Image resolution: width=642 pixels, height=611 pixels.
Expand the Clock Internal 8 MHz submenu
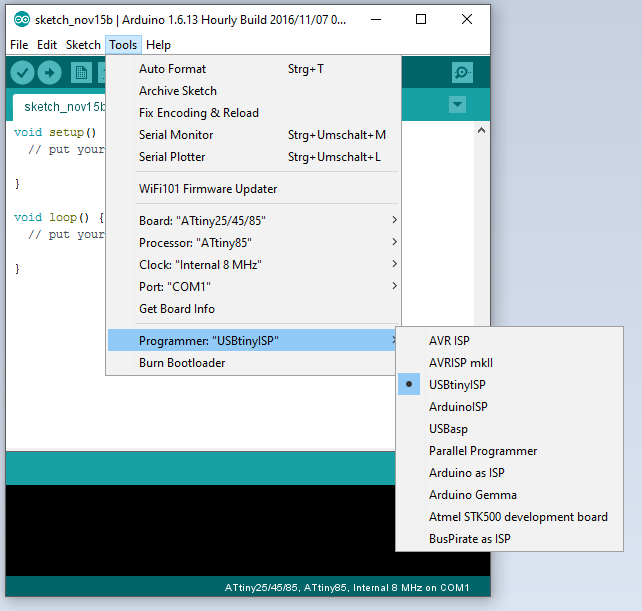coord(253,265)
